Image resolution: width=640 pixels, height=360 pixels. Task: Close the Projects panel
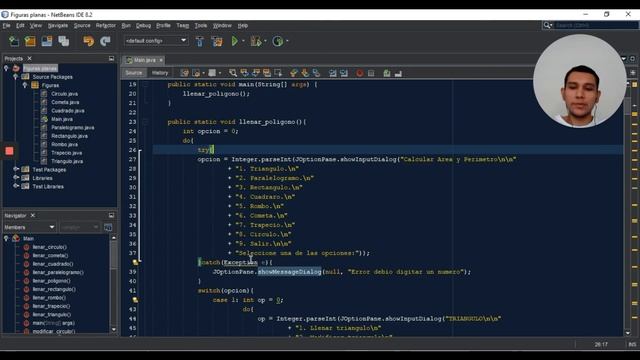(x=29, y=58)
